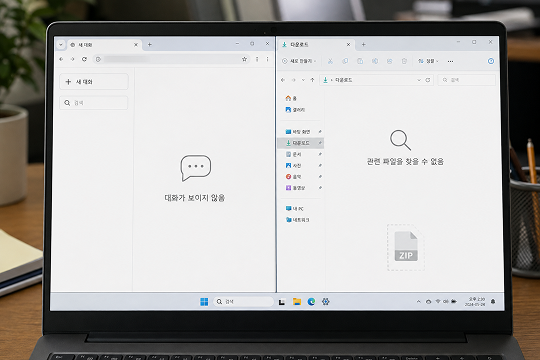The width and height of the screenshot is (540, 360).
Task: Close the 다운로드 tab in File Explorer
Action: pos(348,44)
